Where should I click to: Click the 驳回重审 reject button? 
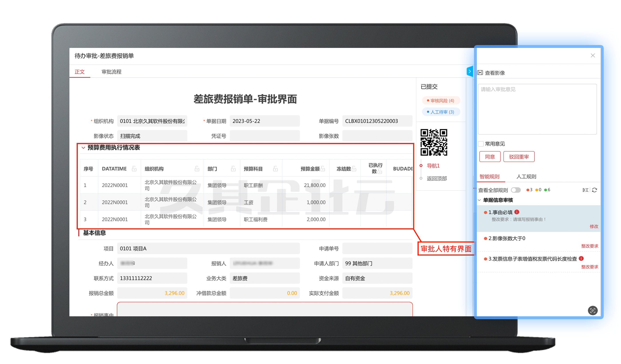[519, 157]
